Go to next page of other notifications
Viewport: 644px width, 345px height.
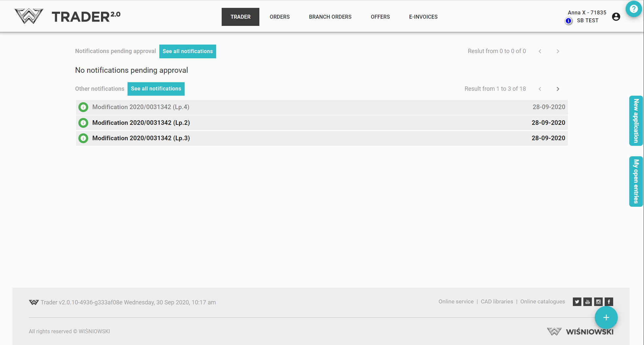558,89
